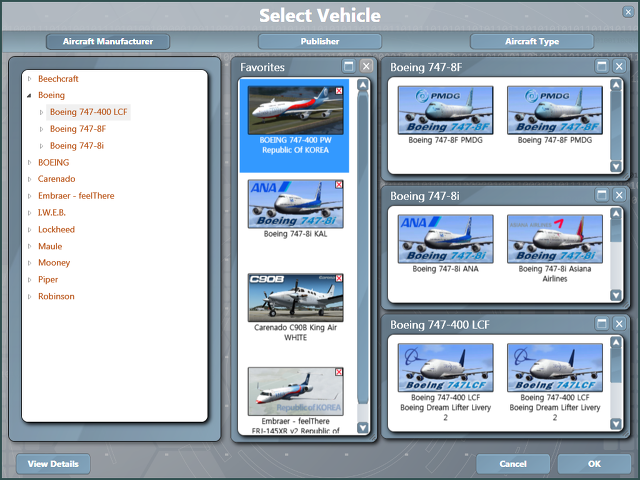Click 747-8F panel scroll up arrow
Viewport: 640px width, 480px height.
pyautogui.click(x=616, y=85)
